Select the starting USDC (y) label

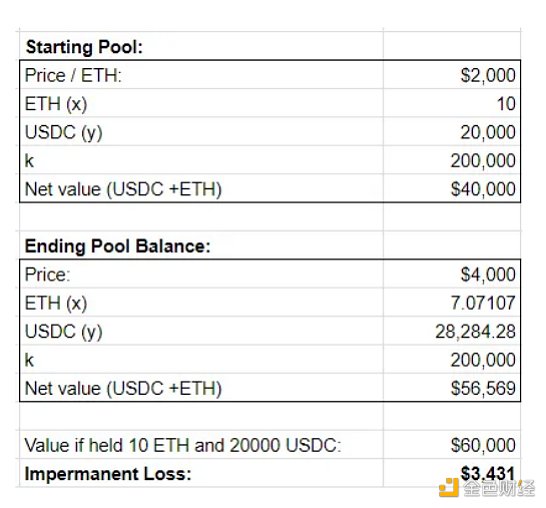pyautogui.click(x=64, y=132)
